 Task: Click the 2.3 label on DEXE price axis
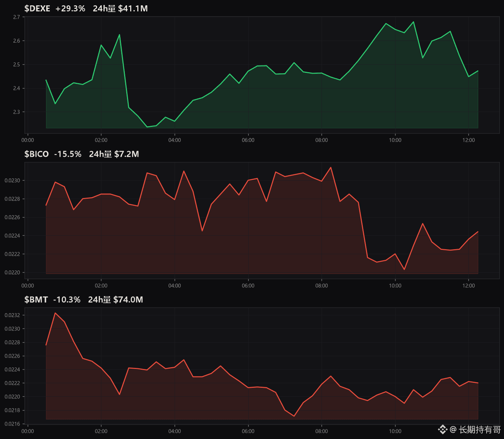(16, 112)
